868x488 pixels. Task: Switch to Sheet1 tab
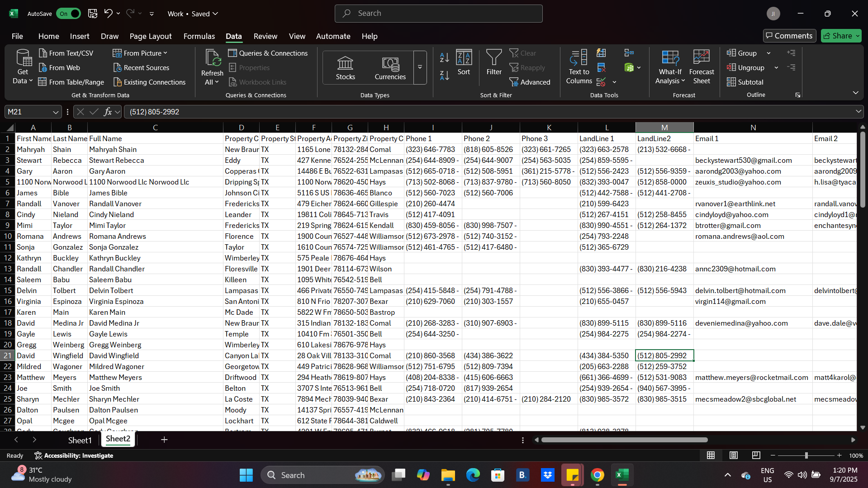coord(80,440)
